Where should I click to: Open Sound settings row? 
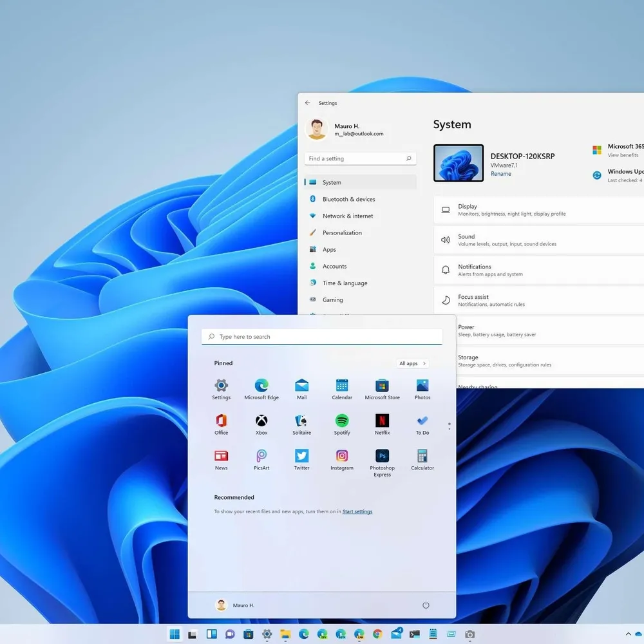539,240
